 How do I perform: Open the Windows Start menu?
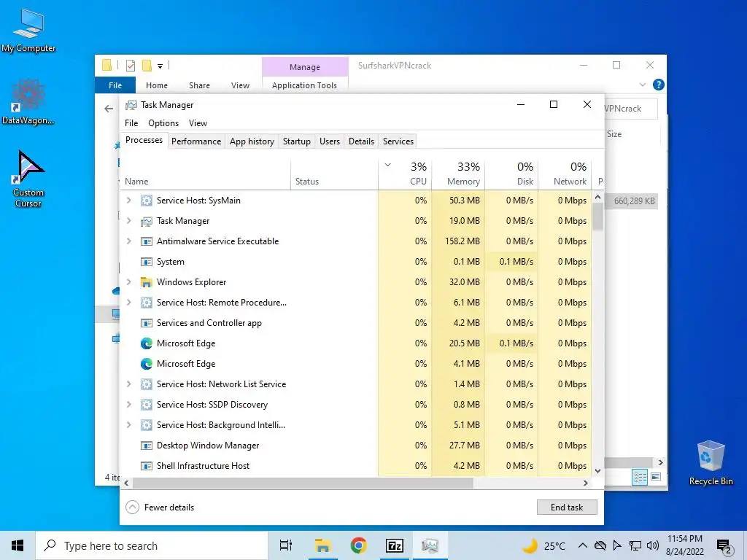point(18,545)
